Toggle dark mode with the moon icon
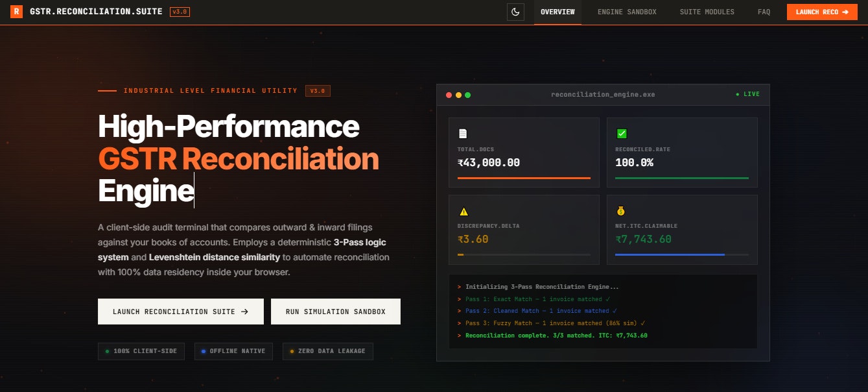 [515, 12]
